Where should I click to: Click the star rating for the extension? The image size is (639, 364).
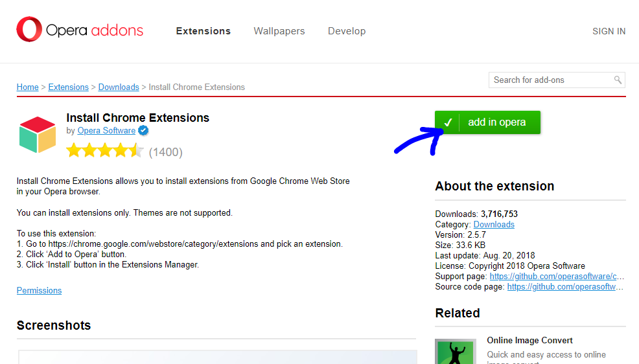tap(105, 151)
